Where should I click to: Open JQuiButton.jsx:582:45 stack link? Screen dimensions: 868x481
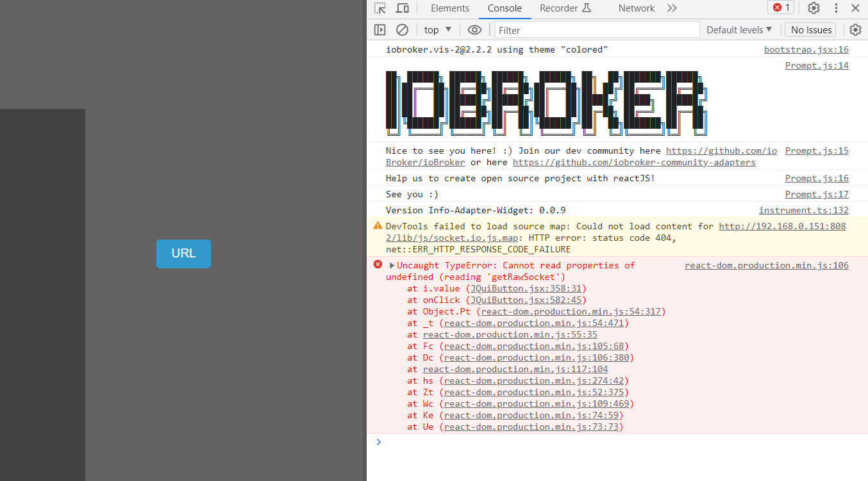pos(526,300)
